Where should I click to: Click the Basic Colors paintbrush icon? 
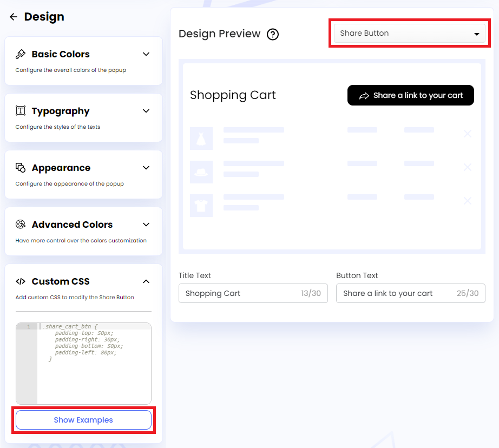(x=21, y=54)
